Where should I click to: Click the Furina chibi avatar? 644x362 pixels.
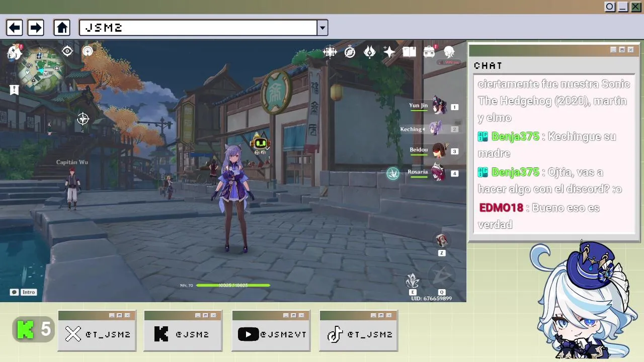coord(584,300)
